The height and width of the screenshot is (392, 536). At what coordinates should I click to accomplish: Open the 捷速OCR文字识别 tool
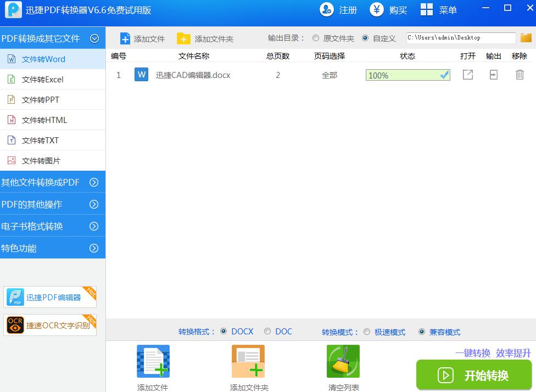49,324
